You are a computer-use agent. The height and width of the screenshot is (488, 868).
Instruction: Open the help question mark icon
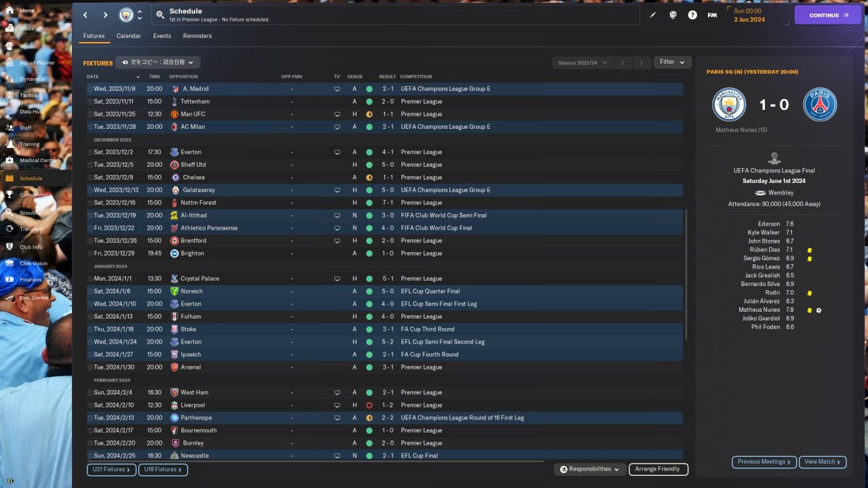pos(692,15)
